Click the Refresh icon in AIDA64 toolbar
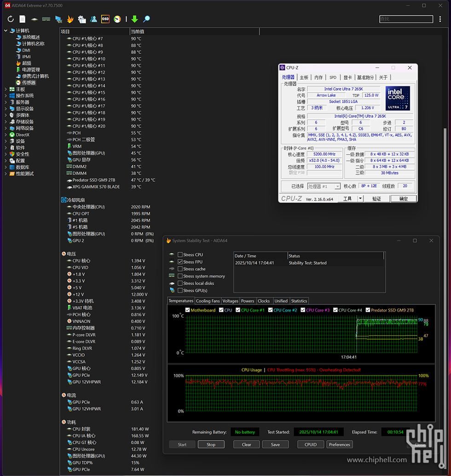The width and height of the screenshot is (451, 476). pos(11,19)
